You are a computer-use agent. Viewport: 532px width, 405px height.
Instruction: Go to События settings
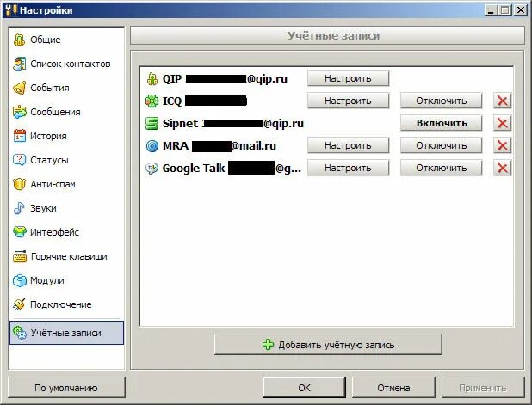(67, 88)
